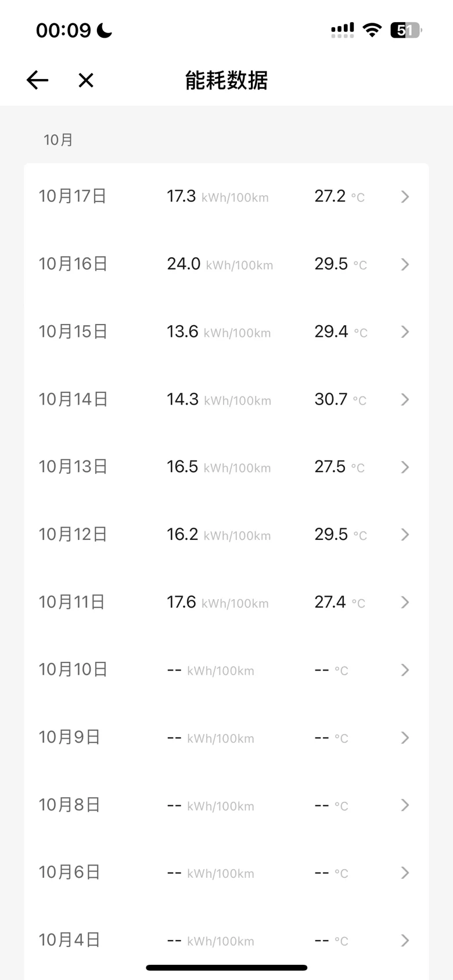Tap chevron of 10月10日 empty record
This screenshot has width=453, height=980.
point(405,670)
